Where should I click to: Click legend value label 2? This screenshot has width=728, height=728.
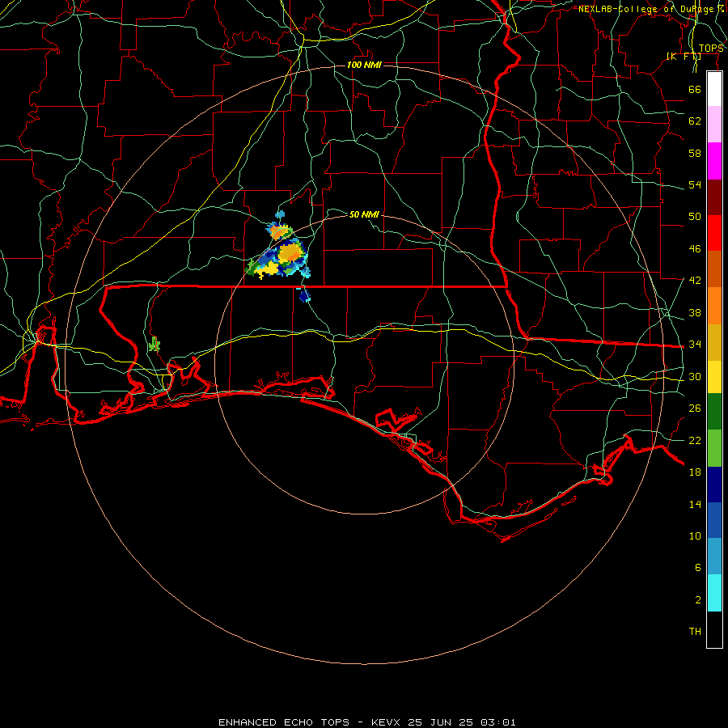tap(698, 600)
